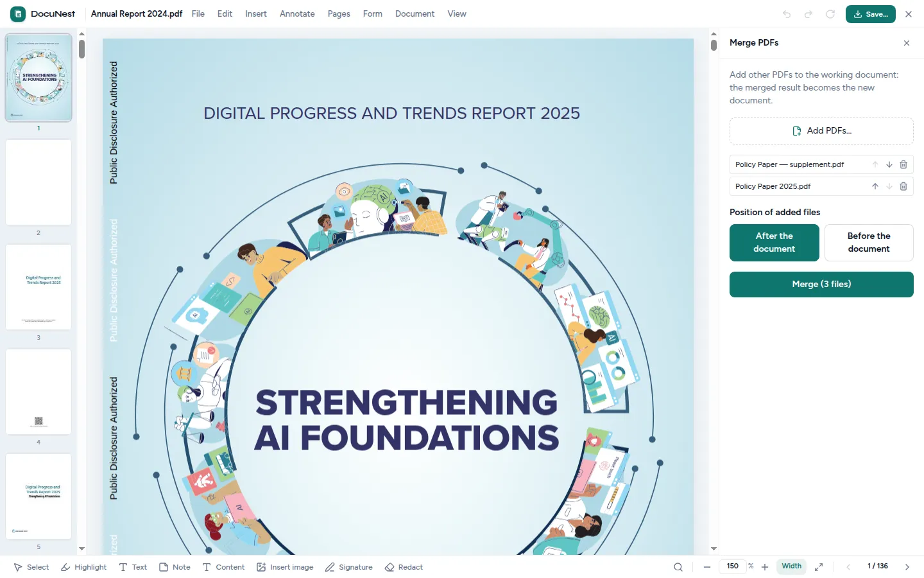Redo the last action

(x=809, y=14)
